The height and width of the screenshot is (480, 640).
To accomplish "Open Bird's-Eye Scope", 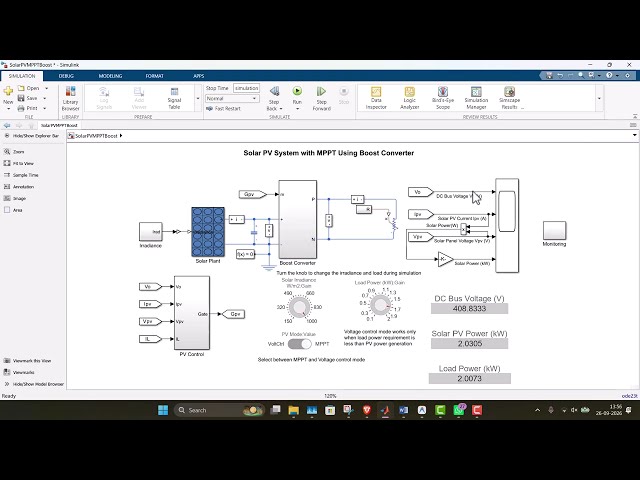I will coord(443,98).
